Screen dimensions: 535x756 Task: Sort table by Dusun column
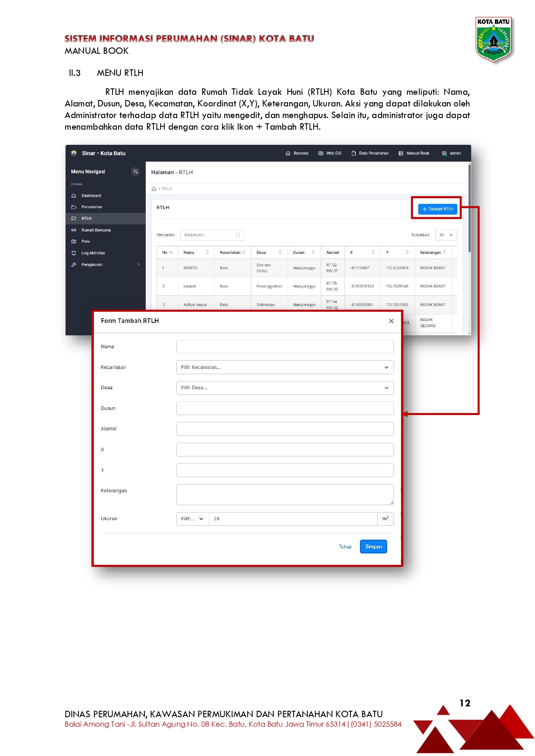[304, 253]
